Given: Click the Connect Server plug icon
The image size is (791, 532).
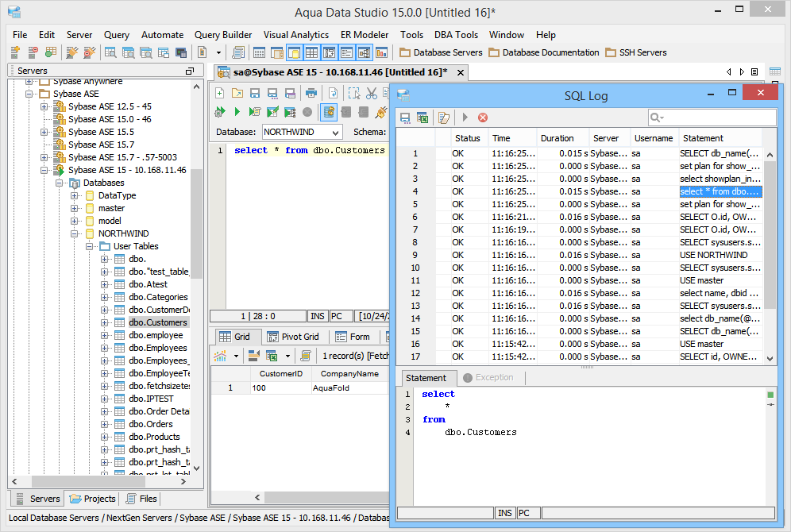Looking at the screenshot, I should (x=72, y=52).
